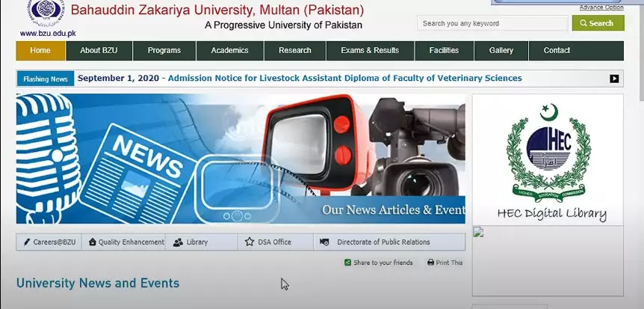
Task: Click the September 1, 2020 date text
Action: [x=118, y=78]
